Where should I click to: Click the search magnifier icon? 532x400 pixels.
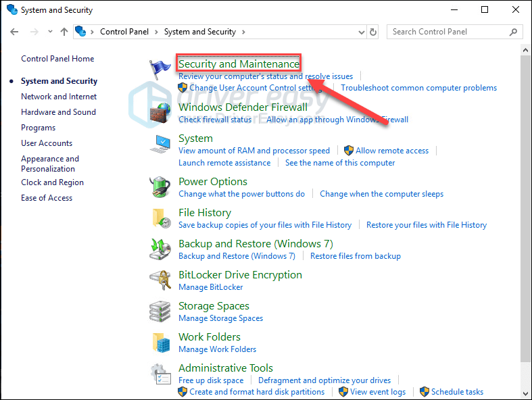pos(513,32)
